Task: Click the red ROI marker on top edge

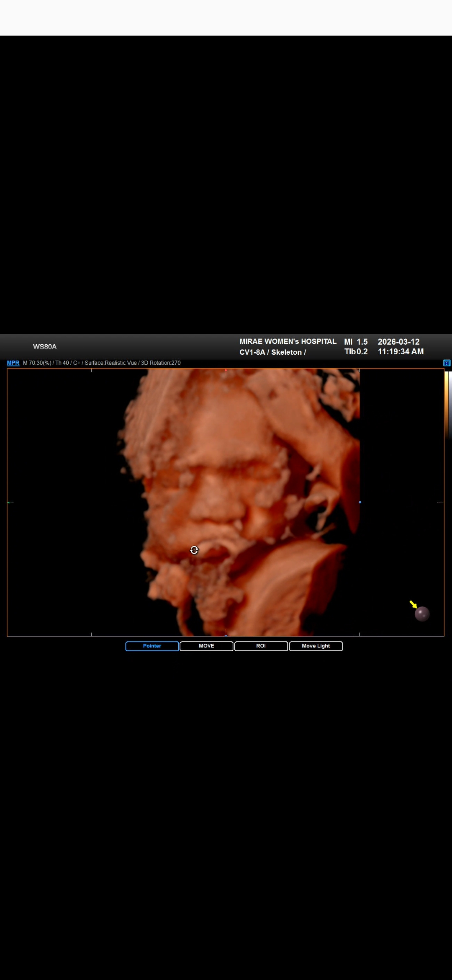Action: pyautogui.click(x=226, y=370)
